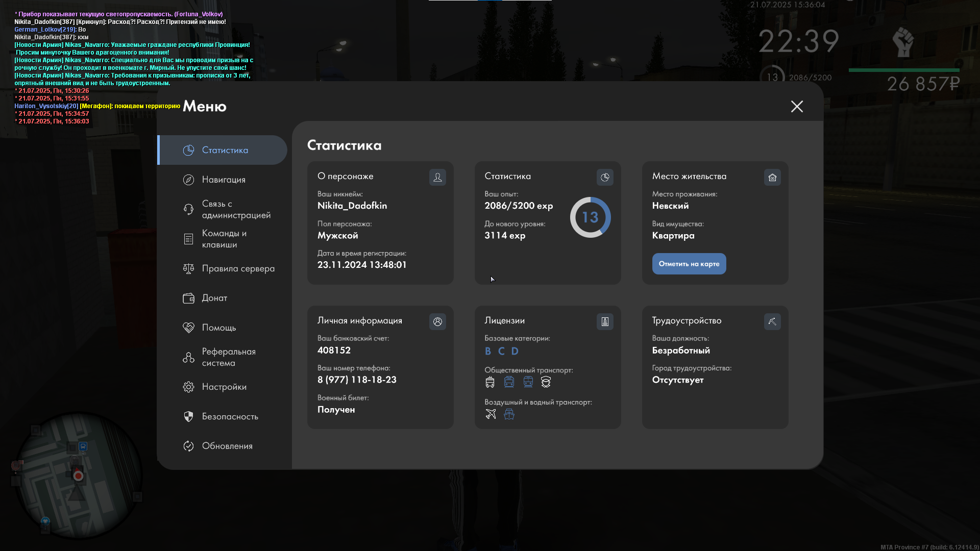Click the first bus license icon
The height and width of the screenshot is (551, 980).
click(x=490, y=382)
